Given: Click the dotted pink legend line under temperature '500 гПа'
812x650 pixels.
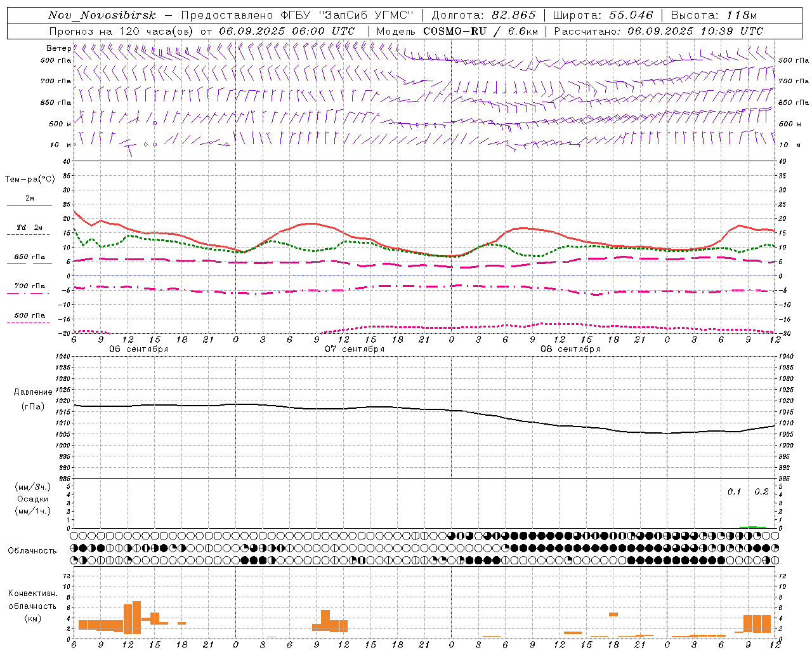Looking at the screenshot, I should tap(28, 322).
